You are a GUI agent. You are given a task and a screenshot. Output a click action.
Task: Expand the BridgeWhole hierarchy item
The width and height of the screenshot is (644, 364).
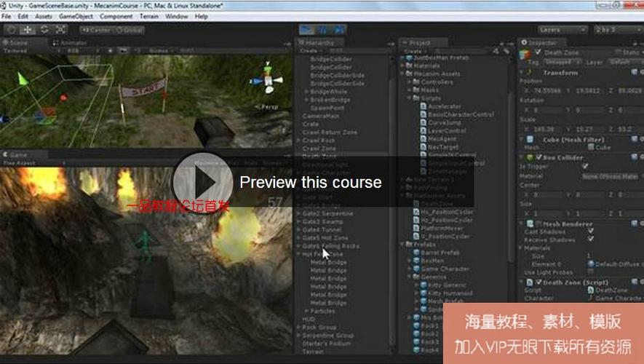[x=306, y=92]
